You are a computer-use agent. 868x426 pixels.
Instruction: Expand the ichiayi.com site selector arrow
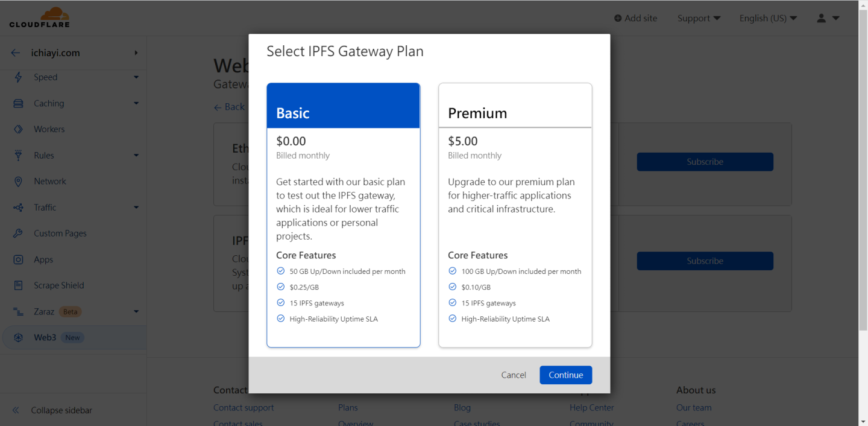coord(136,53)
